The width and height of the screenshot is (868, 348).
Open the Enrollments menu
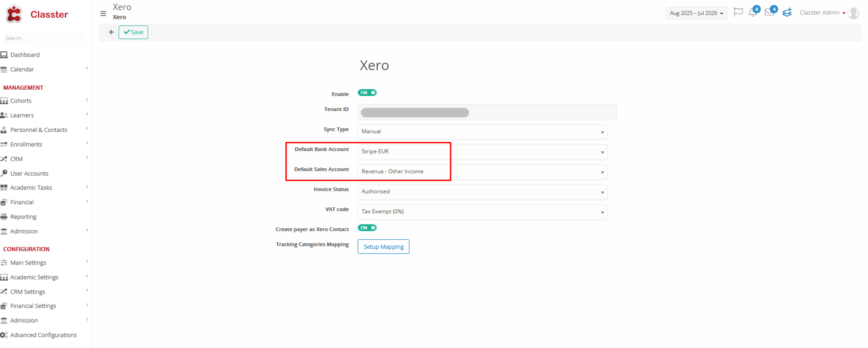[x=26, y=144]
